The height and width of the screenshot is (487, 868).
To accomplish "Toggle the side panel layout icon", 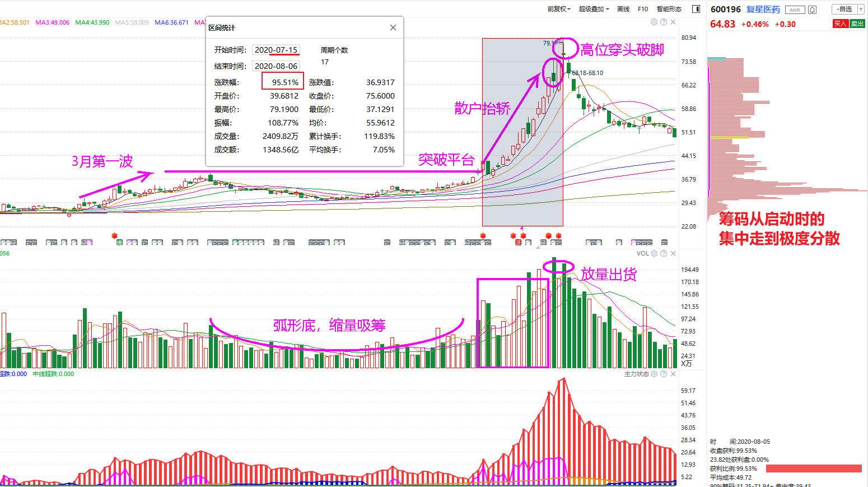I will tap(696, 9).
